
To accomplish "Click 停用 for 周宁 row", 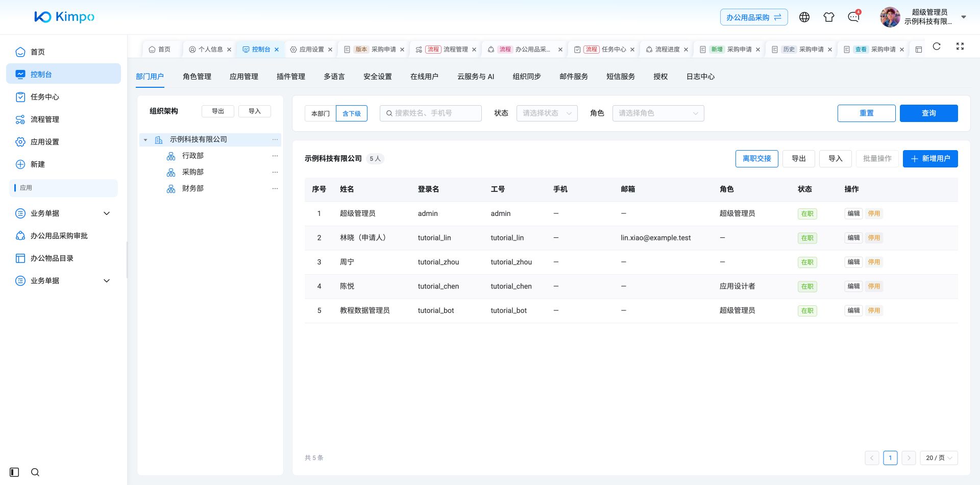I will point(874,262).
